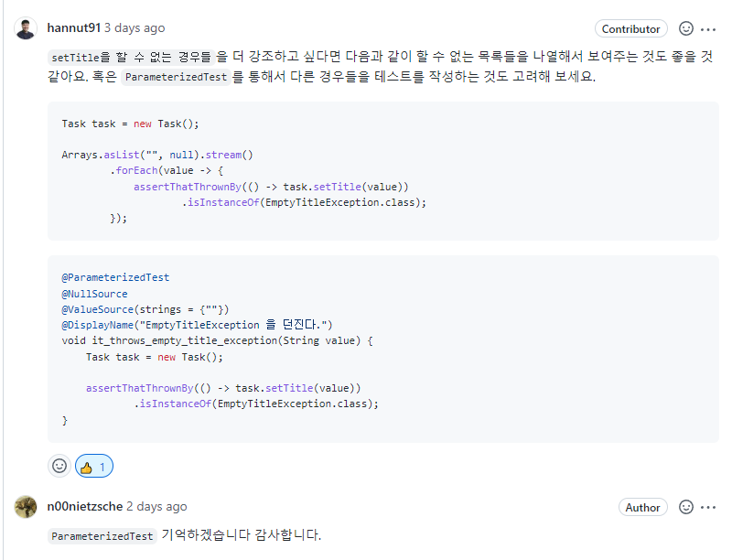Screen dimensions: 732x560
Task: Open emoji reaction picker on hannut91's comment header
Action: click(686, 28)
